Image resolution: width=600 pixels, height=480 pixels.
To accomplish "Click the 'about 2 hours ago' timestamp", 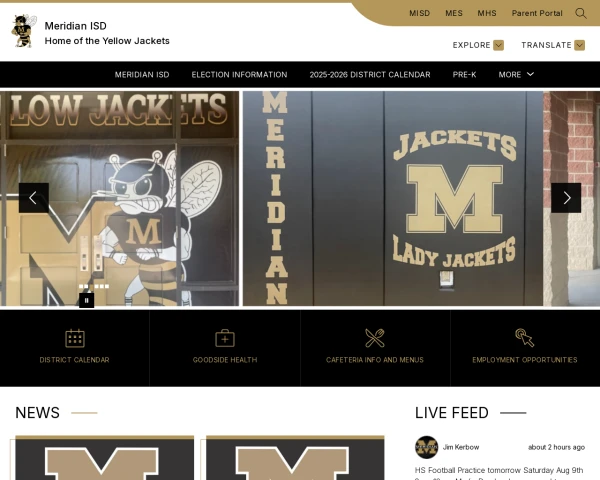I will tap(556, 447).
